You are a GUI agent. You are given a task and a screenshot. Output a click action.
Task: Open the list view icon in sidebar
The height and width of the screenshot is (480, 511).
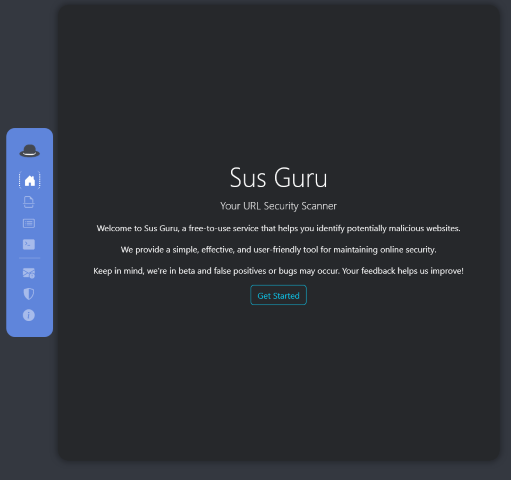(x=29, y=223)
